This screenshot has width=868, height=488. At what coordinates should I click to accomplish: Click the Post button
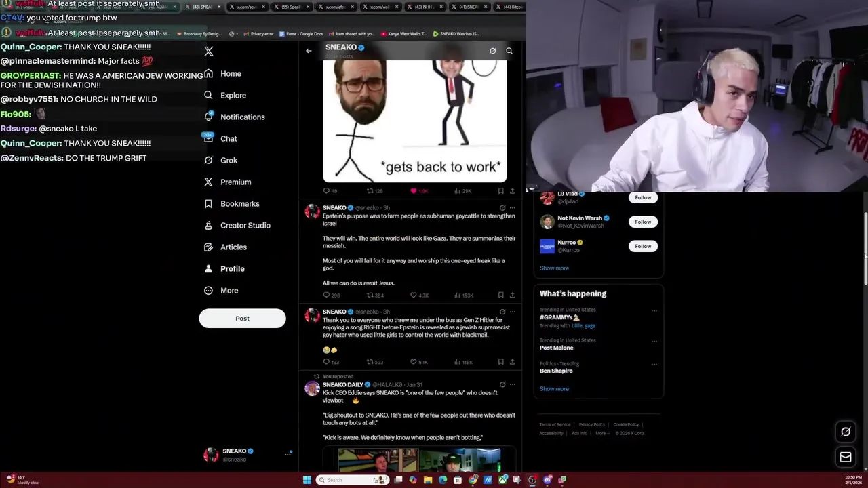coord(242,318)
